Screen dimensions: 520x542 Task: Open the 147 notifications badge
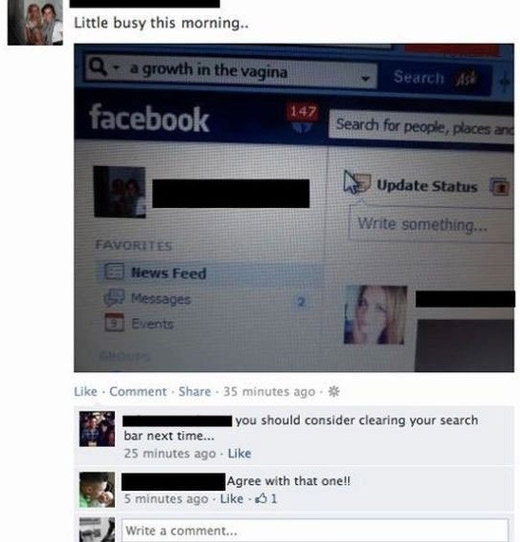tap(302, 112)
